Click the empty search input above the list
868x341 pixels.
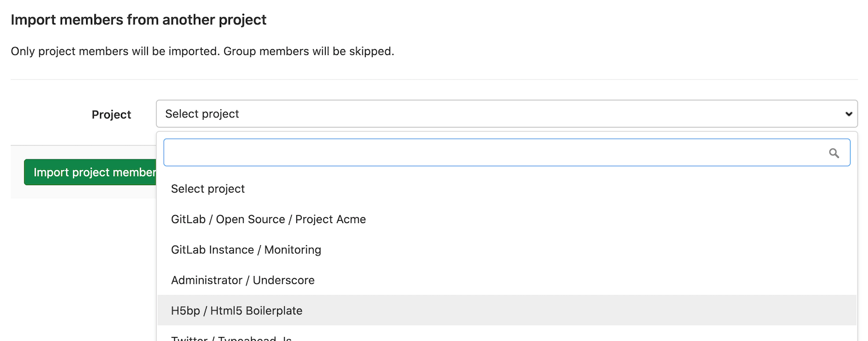point(463,153)
